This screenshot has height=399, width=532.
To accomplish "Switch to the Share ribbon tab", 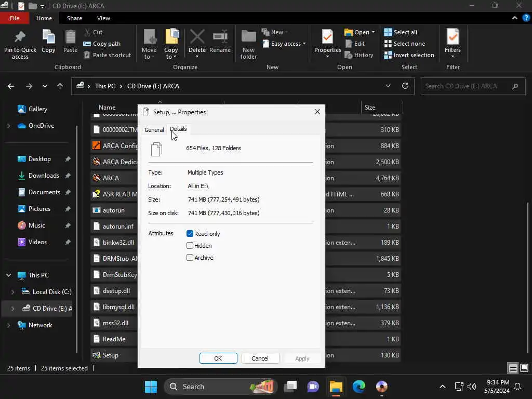I will (x=74, y=18).
